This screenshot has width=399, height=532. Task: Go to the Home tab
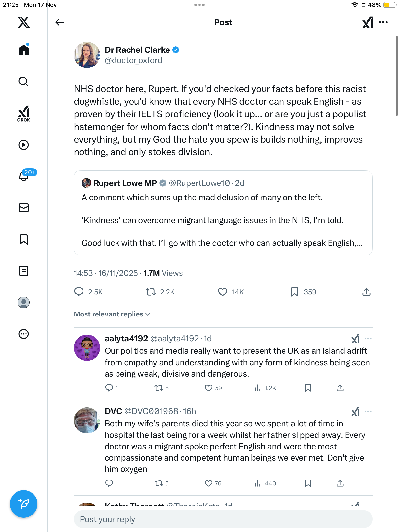24,50
